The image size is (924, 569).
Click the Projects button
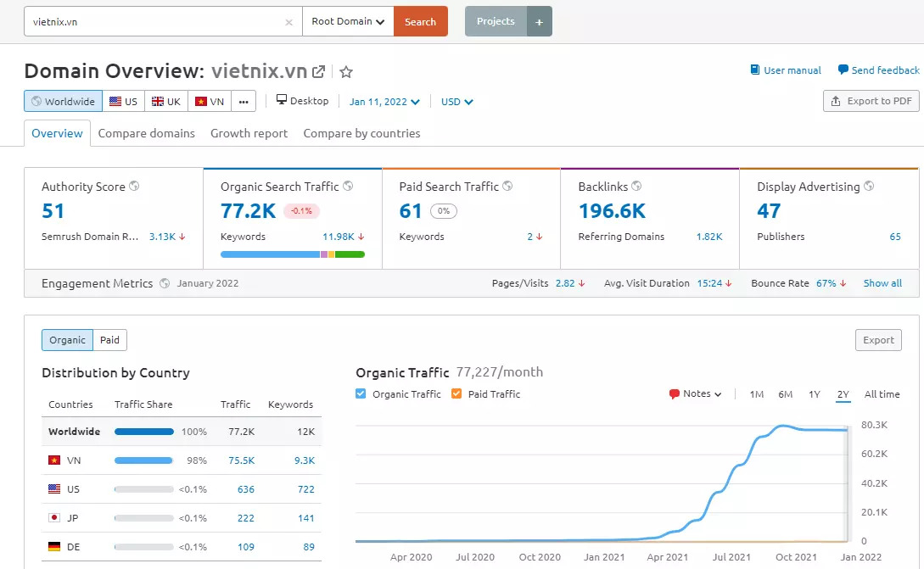[496, 22]
